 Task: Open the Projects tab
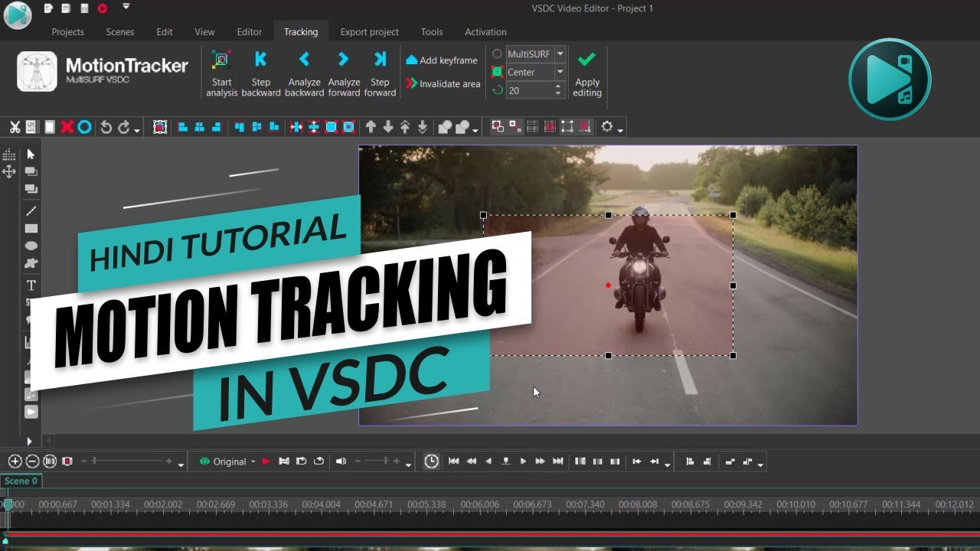67,32
